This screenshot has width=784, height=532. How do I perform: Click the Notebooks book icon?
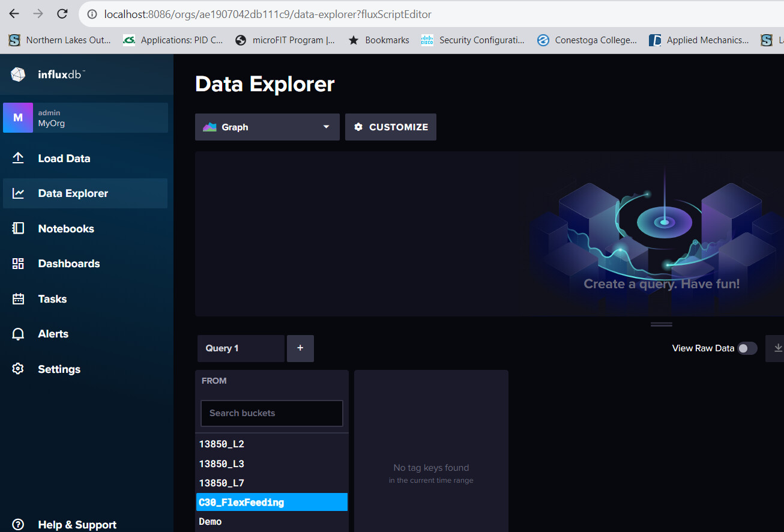(x=18, y=228)
